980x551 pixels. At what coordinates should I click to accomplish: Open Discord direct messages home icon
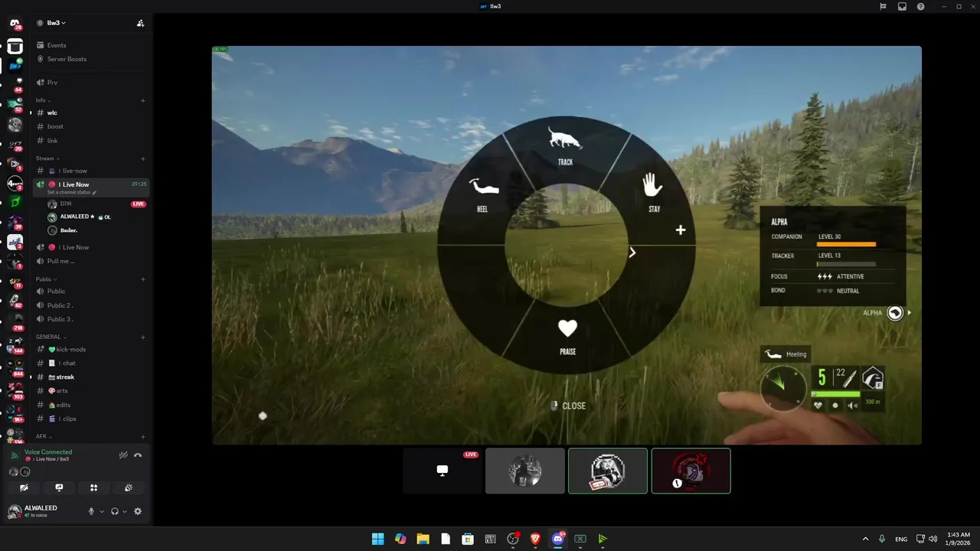(x=15, y=24)
